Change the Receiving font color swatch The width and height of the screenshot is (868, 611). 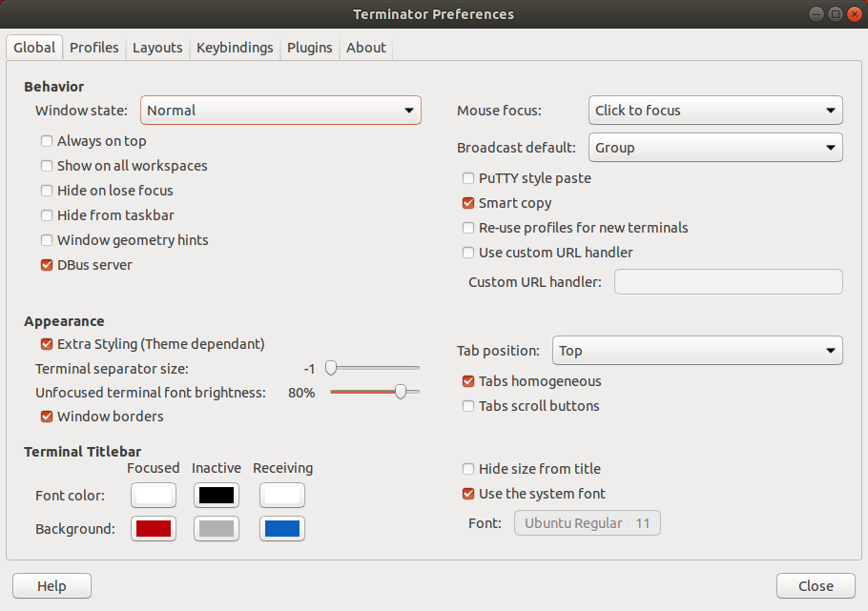pos(282,496)
